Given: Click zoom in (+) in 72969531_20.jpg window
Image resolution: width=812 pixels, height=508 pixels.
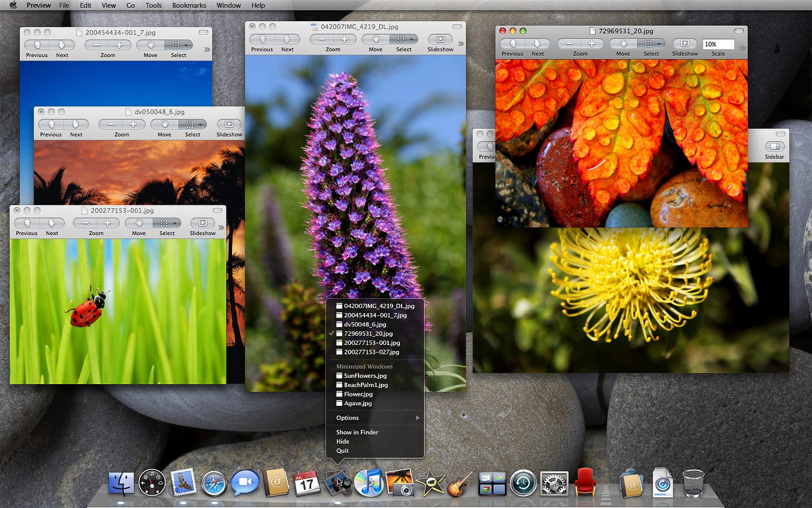Looking at the screenshot, I should (x=592, y=44).
